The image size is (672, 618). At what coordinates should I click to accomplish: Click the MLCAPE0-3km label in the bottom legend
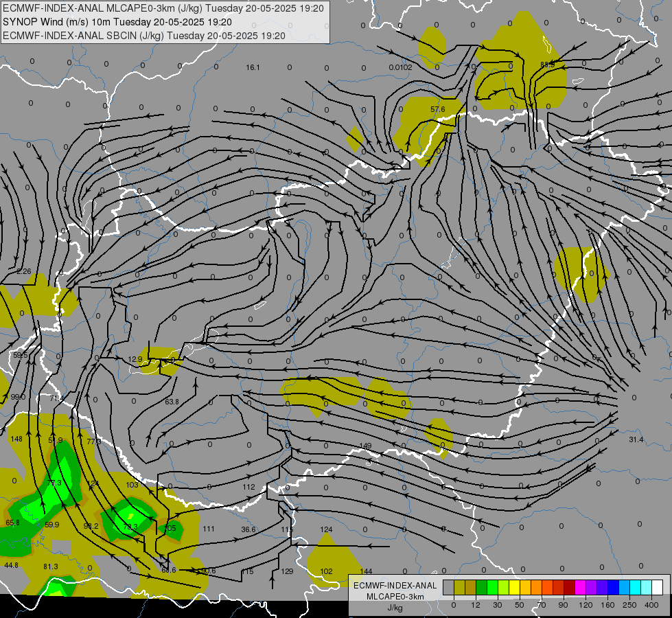click(395, 597)
